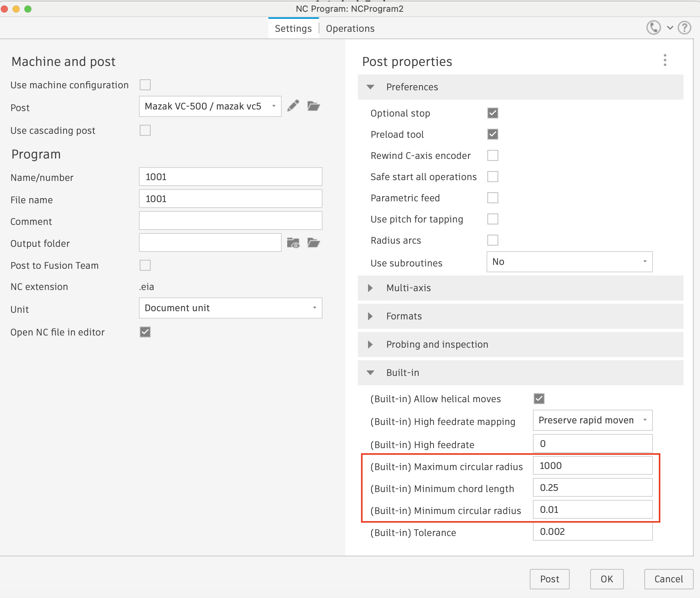
Task: Switch to the Operations tab
Action: (x=350, y=28)
